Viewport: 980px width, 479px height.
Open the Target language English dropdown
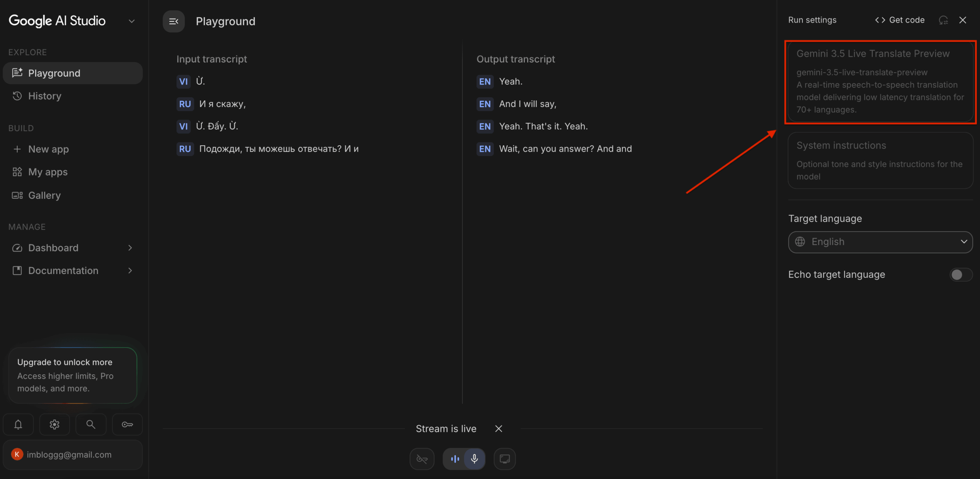pyautogui.click(x=880, y=242)
